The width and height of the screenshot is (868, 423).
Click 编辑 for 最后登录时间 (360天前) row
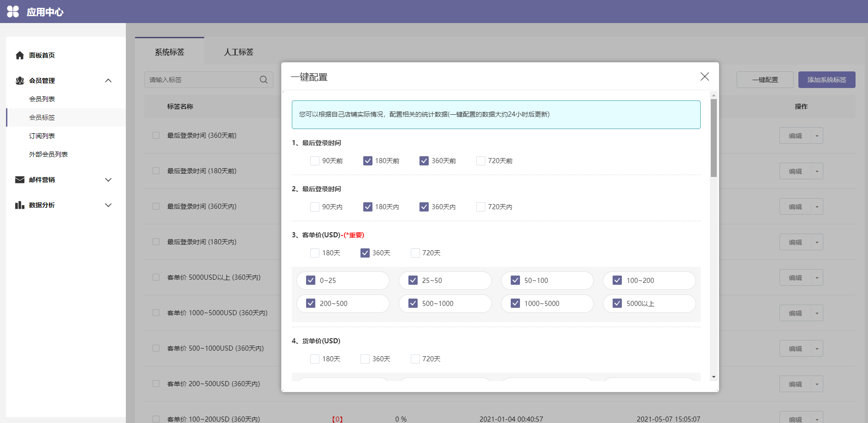coord(795,136)
